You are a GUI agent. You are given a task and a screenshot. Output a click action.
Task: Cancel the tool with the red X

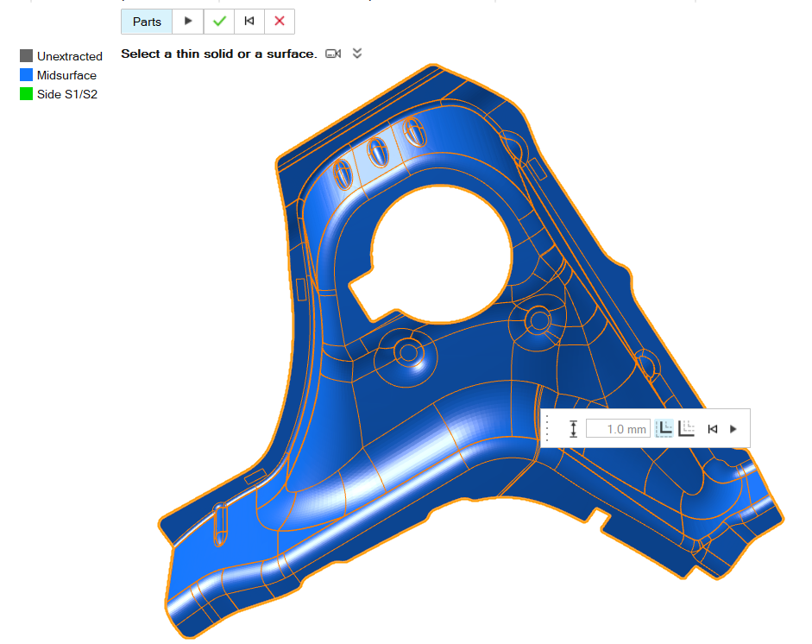(280, 22)
